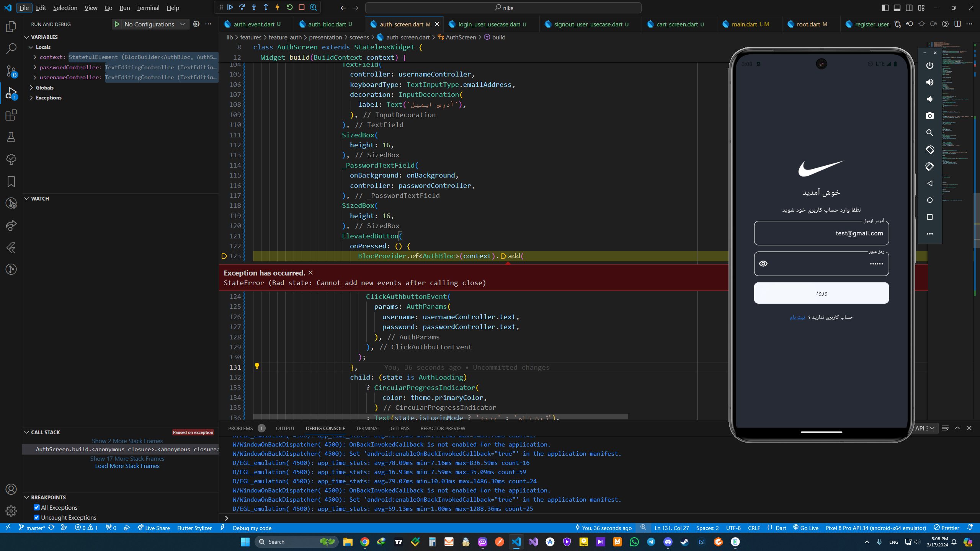Collapse the Locals scope
Viewport: 980px width, 551px height.
pyautogui.click(x=31, y=47)
